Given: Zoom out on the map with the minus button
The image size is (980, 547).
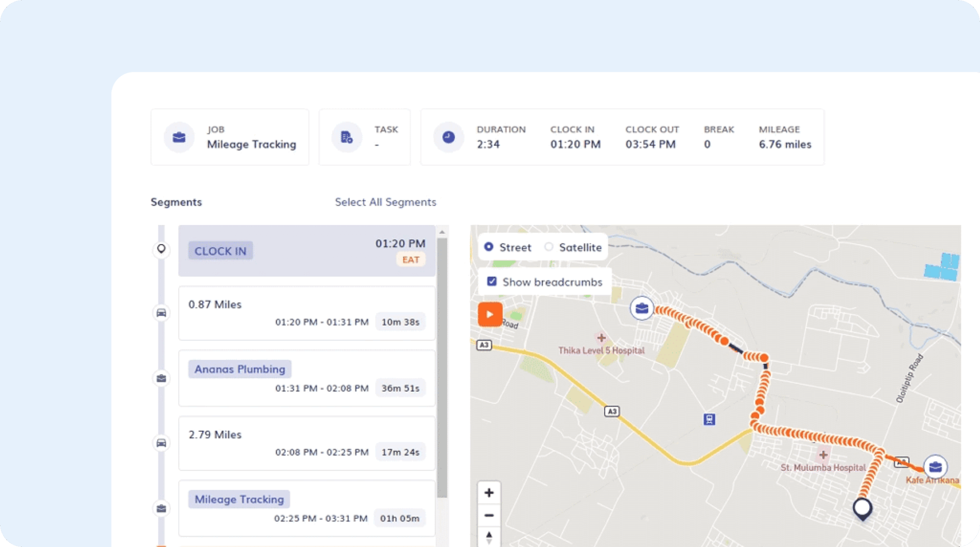Looking at the screenshot, I should click(489, 515).
